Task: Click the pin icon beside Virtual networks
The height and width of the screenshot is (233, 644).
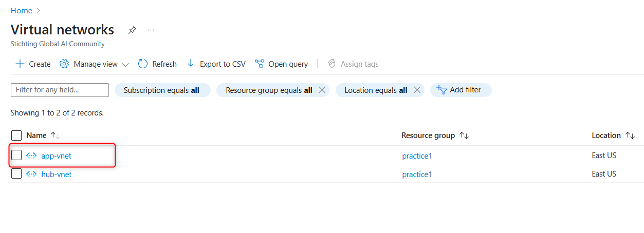Action: pos(132,30)
